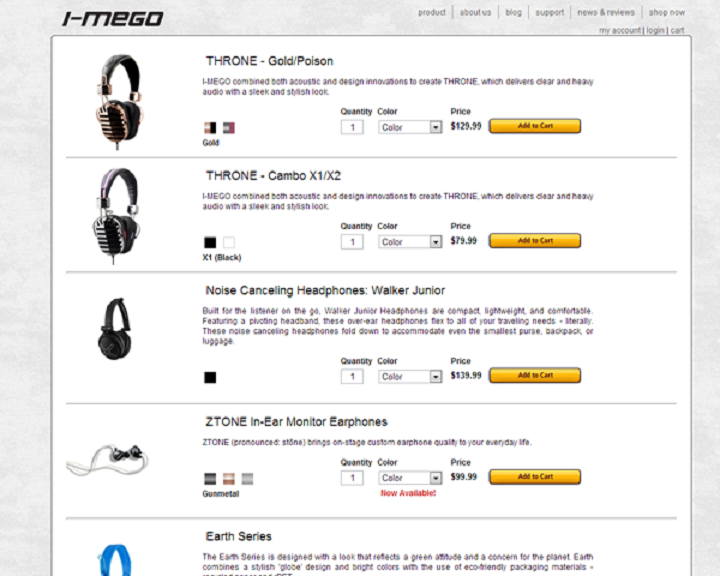Open the login link
720x576 pixels.
655,30
